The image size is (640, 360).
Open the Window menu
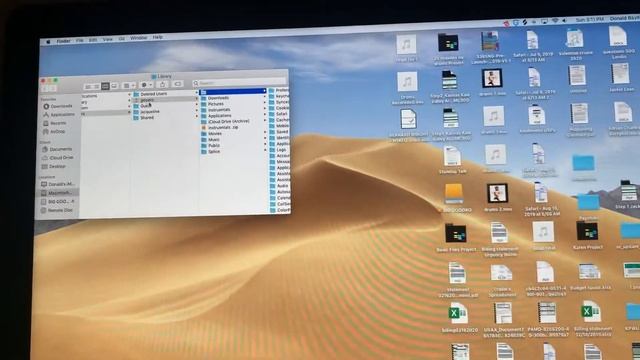click(138, 38)
